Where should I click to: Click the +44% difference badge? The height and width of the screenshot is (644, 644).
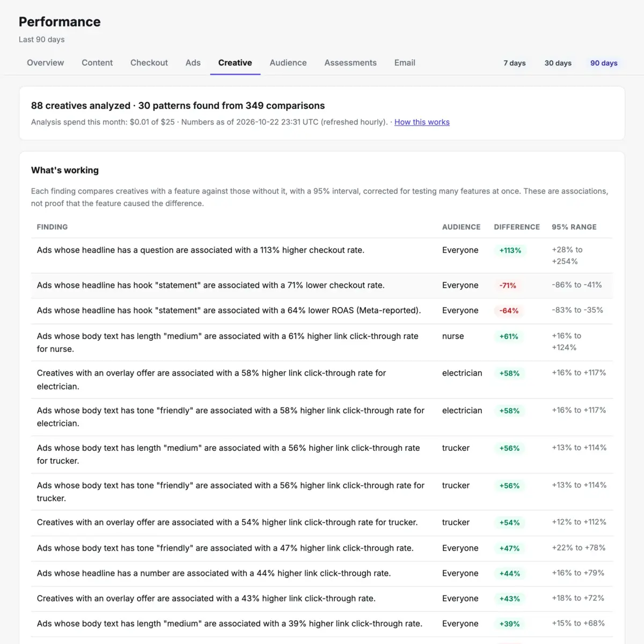tap(510, 574)
